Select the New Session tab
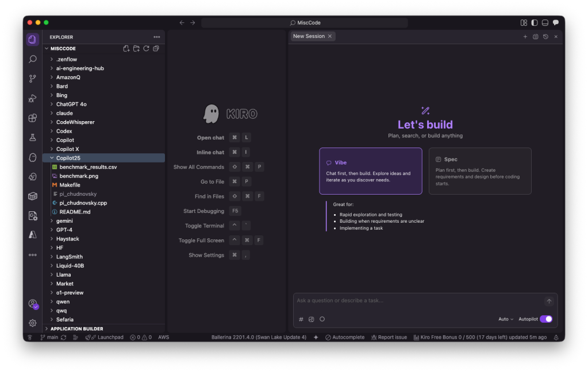This screenshot has height=372, width=588. [x=309, y=36]
